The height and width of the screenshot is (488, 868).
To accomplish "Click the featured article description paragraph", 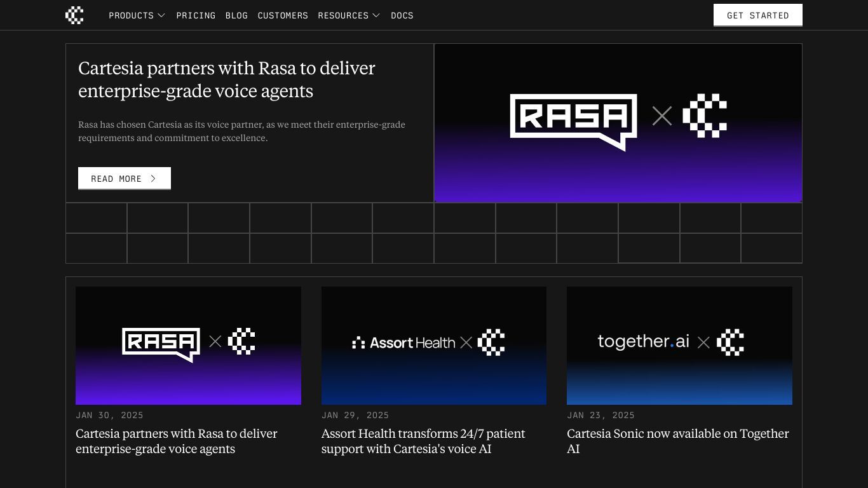I will [x=241, y=131].
